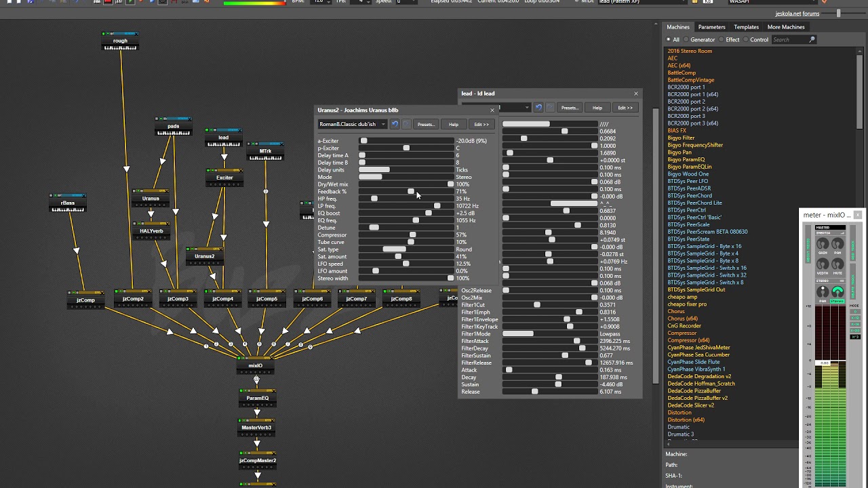This screenshot has width=868, height=488.
Task: Select the lead generator machine node
Action: [x=223, y=138]
